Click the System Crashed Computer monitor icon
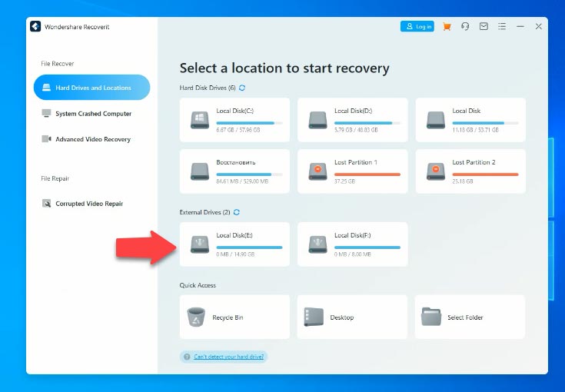565x392 pixels. 46,113
